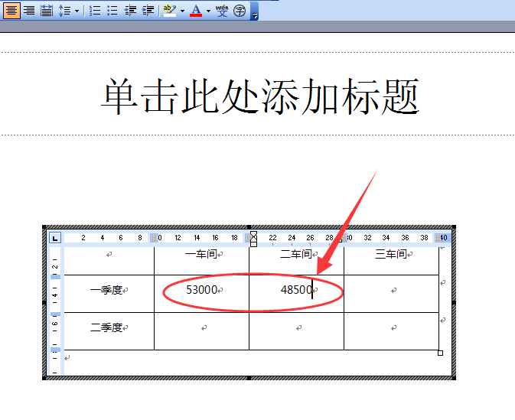Toggle center alignment button
This screenshot has height=420, width=515.
pyautogui.click(x=11, y=10)
